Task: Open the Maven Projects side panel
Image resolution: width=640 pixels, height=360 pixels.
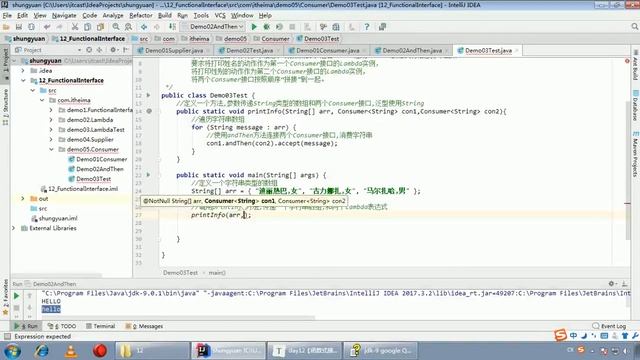Action: [635, 155]
